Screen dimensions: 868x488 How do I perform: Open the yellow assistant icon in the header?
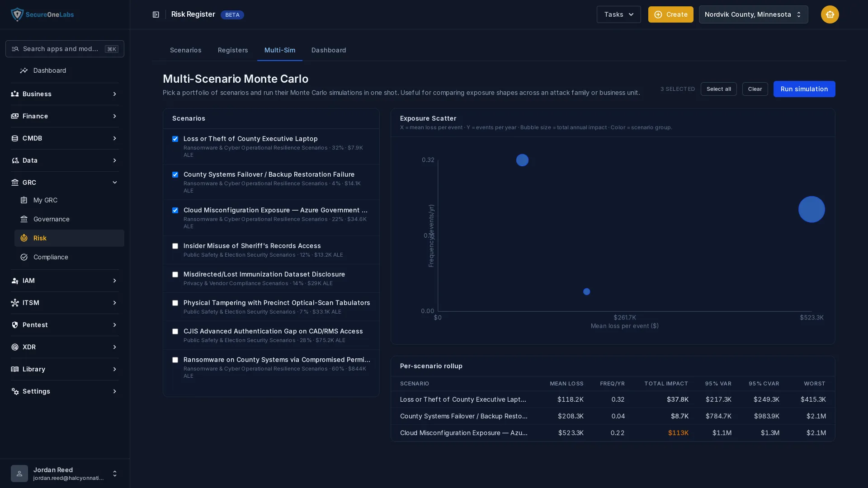[x=830, y=14]
